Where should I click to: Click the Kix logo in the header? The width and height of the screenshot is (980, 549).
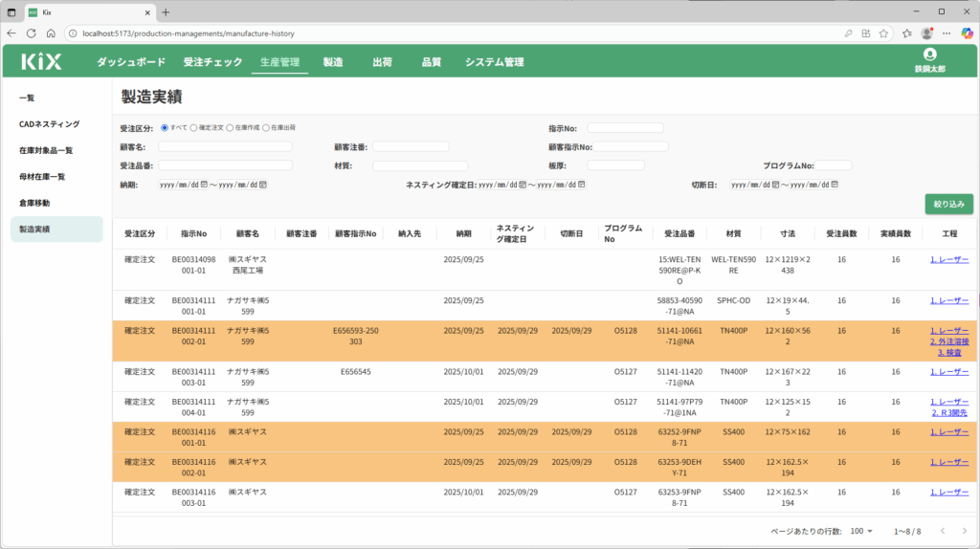tap(41, 62)
